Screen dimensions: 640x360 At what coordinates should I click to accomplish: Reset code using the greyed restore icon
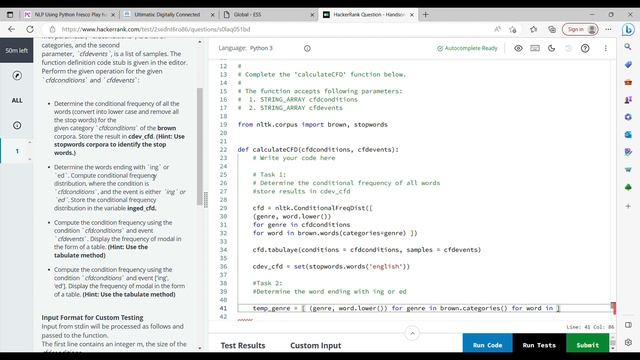coord(568,48)
